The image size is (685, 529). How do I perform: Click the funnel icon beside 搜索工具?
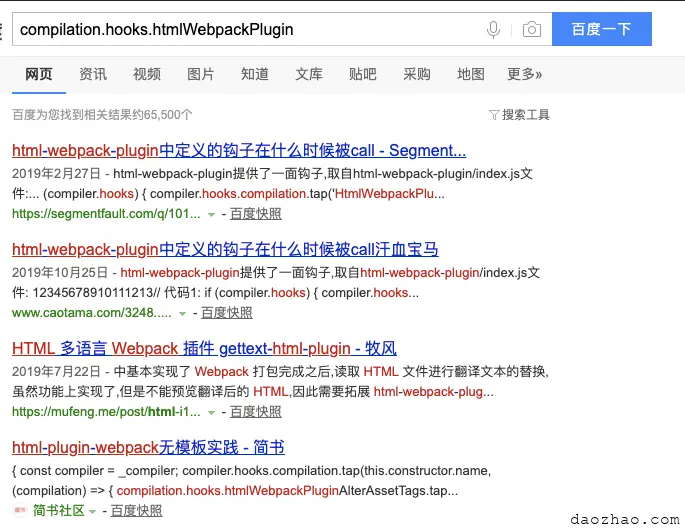tap(494, 115)
